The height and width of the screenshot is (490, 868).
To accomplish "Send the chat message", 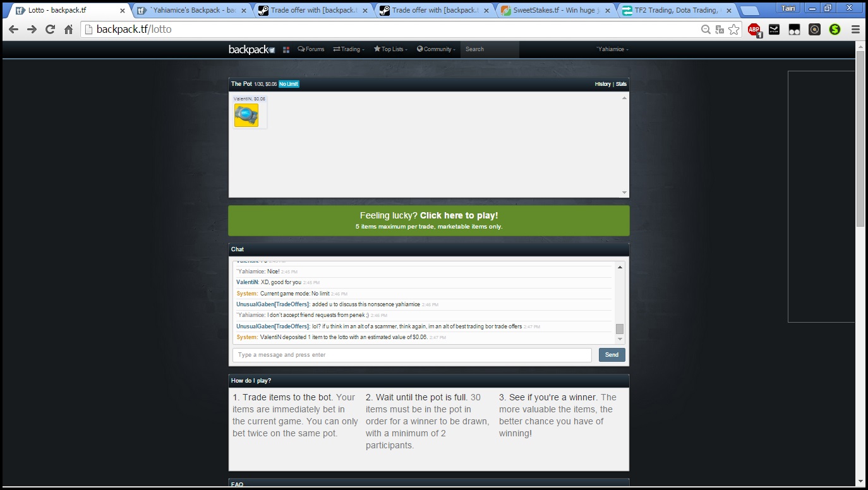I will click(x=612, y=355).
